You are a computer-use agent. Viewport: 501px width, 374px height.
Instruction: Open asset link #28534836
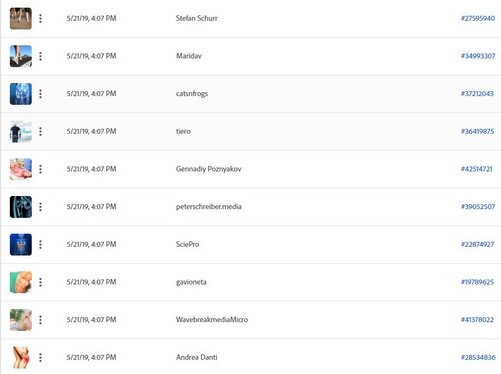pos(478,357)
